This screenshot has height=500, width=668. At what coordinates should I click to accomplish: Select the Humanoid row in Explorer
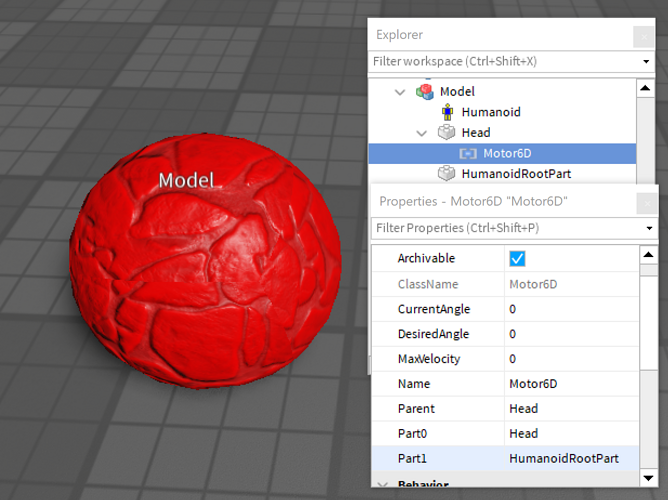pyautogui.click(x=502, y=112)
